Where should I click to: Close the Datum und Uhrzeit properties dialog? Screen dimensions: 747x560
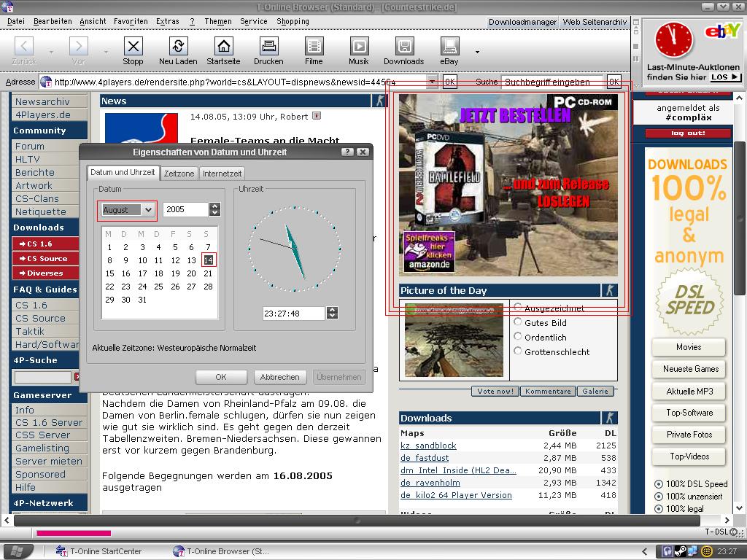pyautogui.click(x=363, y=152)
